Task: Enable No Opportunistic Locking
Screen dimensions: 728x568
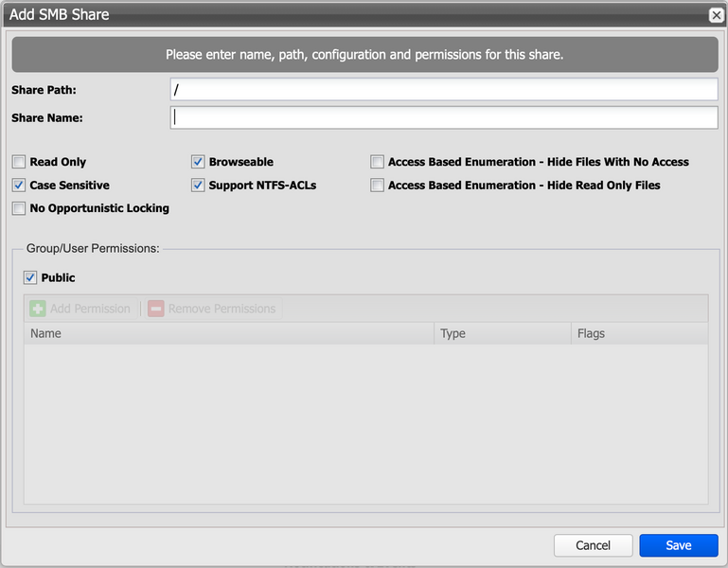Action: tap(19, 208)
